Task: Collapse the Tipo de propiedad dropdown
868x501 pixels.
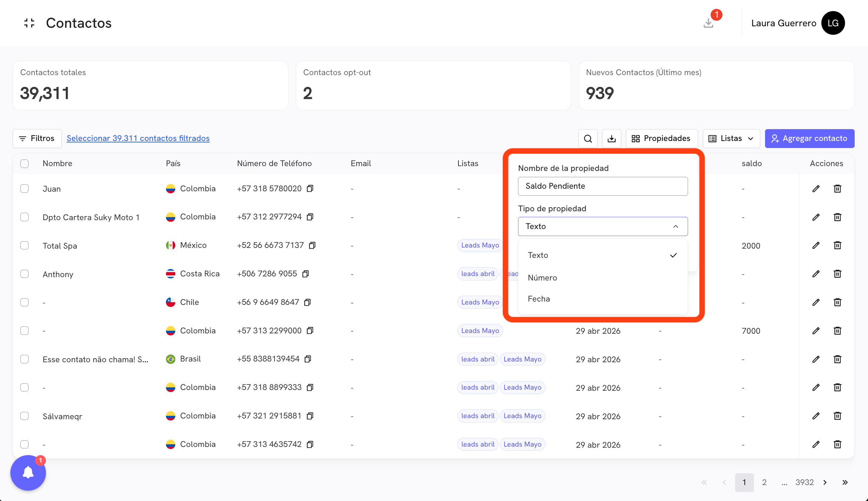Action: (x=603, y=226)
